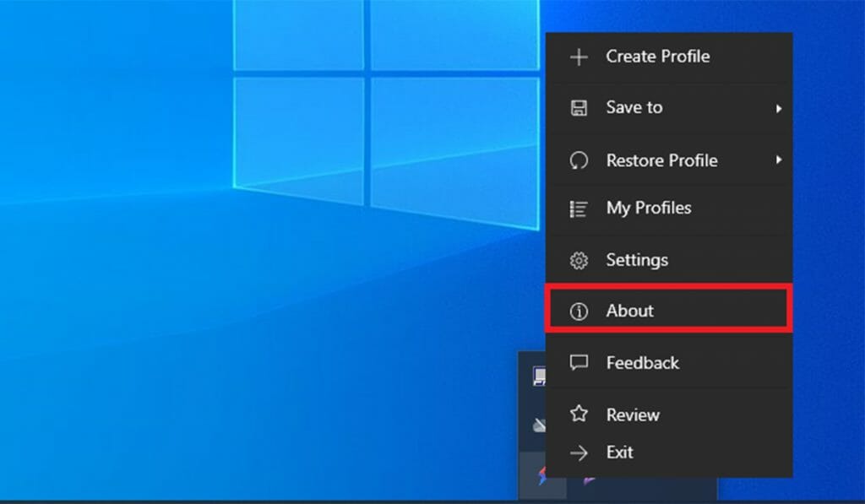Click the star icon beside Review

(579, 415)
